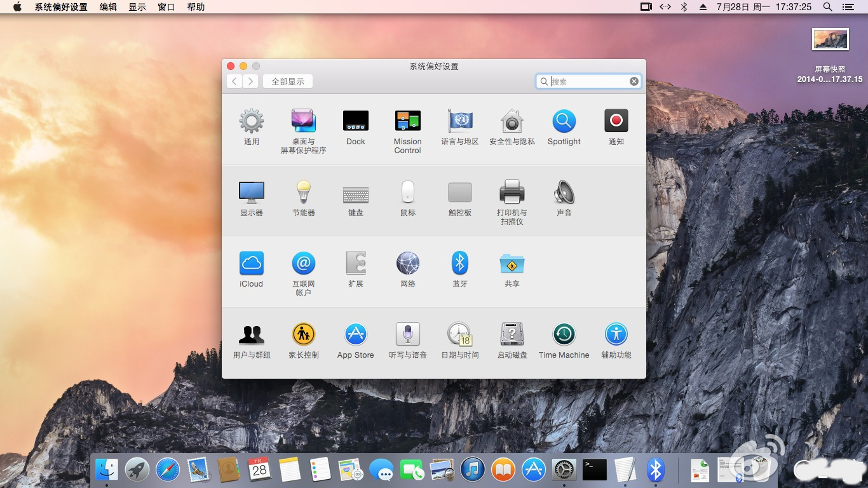This screenshot has width=868, height=488.
Task: Open the Spotlight preferences pane
Action: (x=564, y=121)
